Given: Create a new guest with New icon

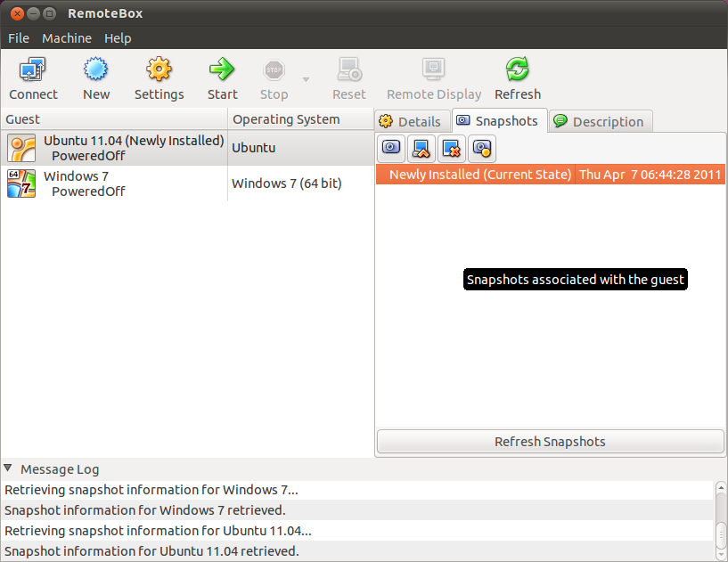Looking at the screenshot, I should click(95, 69).
